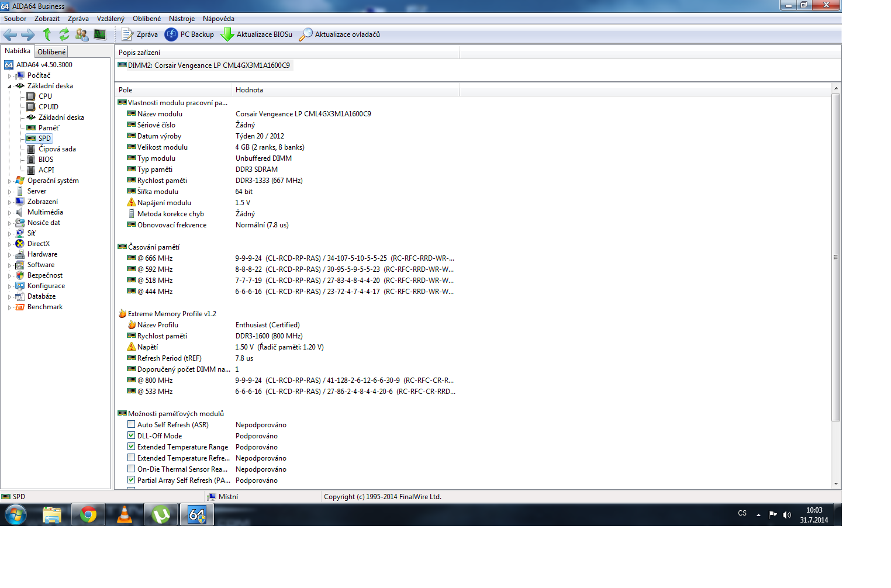Toggle the Auto Self Refresh (ASR) checkbox
The image size is (891, 588).
(x=132, y=425)
